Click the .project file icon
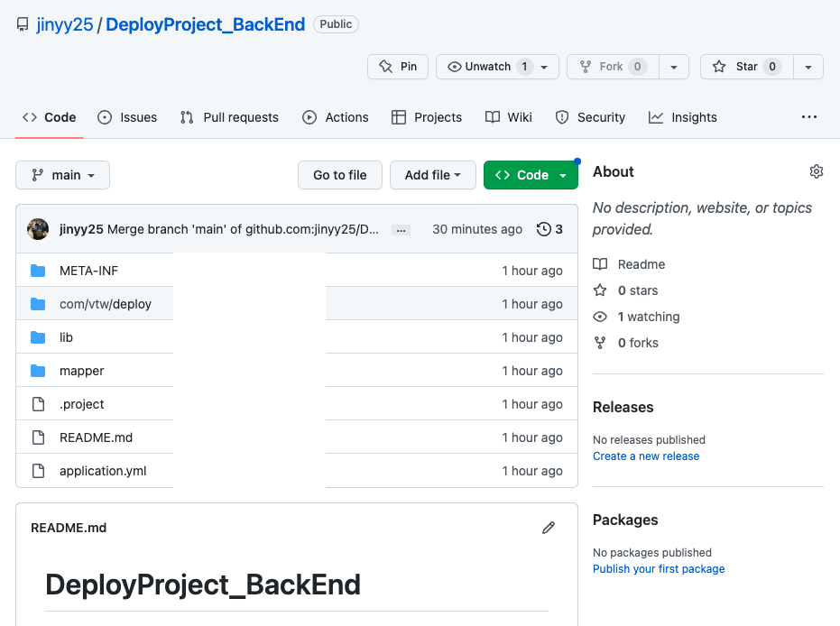Screen dimensions: 840x626 (x=38, y=404)
